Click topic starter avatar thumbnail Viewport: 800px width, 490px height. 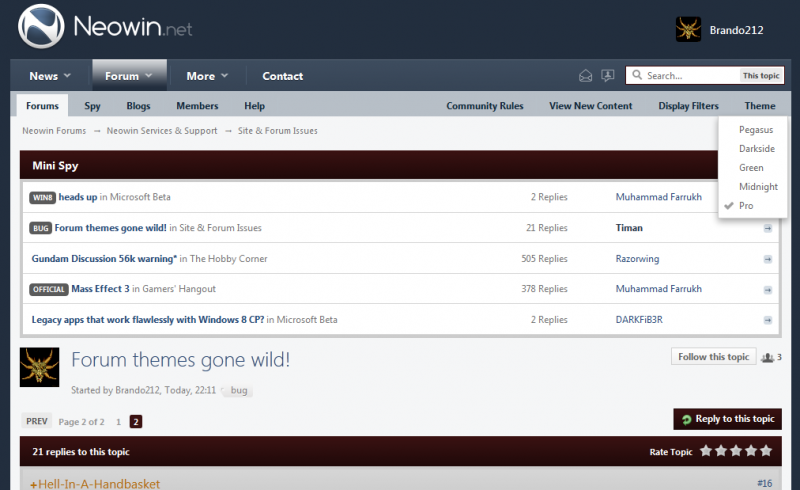click(x=39, y=367)
